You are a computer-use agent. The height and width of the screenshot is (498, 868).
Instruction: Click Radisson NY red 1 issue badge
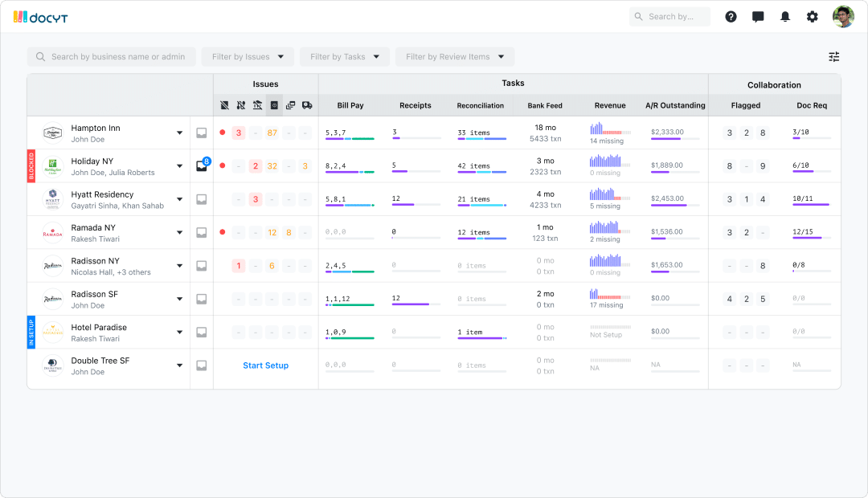tap(239, 266)
